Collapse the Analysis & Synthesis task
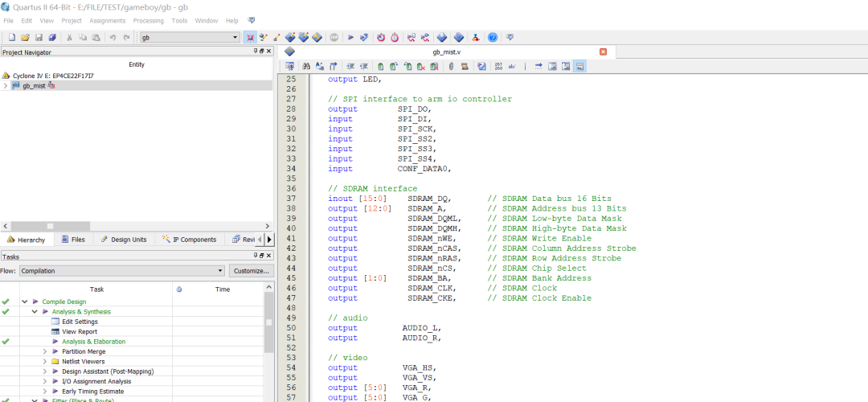The image size is (868, 402). click(x=35, y=312)
